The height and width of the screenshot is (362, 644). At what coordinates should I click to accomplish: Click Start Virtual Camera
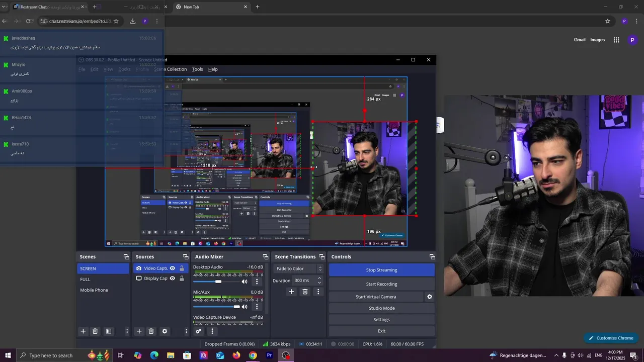tap(376, 297)
